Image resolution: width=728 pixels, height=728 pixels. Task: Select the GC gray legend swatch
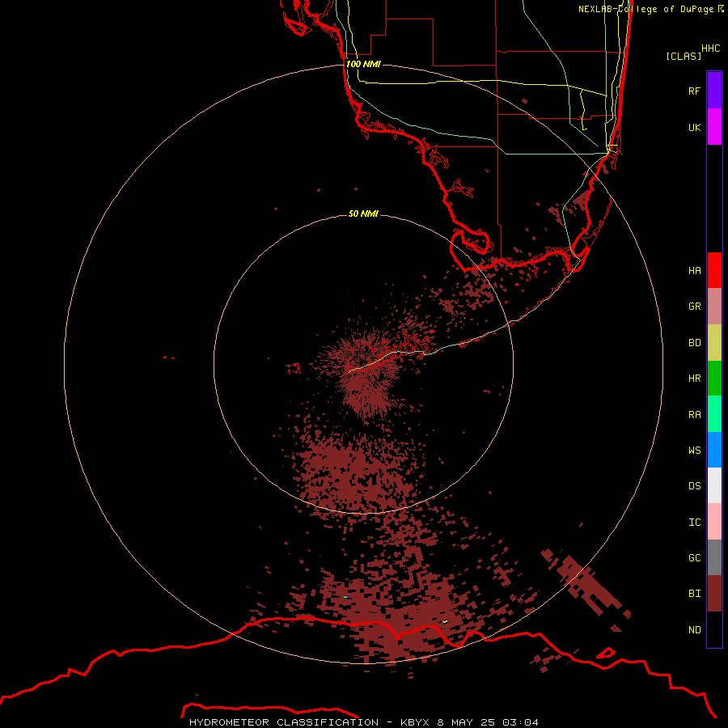(x=714, y=557)
